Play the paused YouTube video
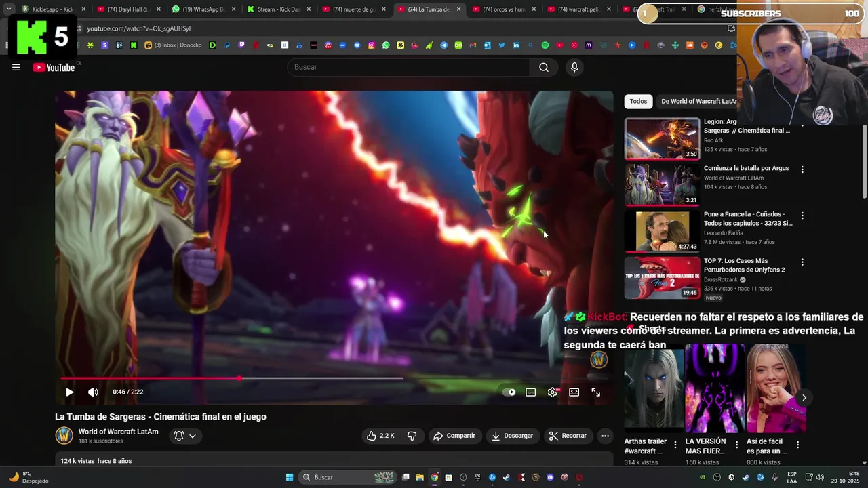 (x=69, y=392)
